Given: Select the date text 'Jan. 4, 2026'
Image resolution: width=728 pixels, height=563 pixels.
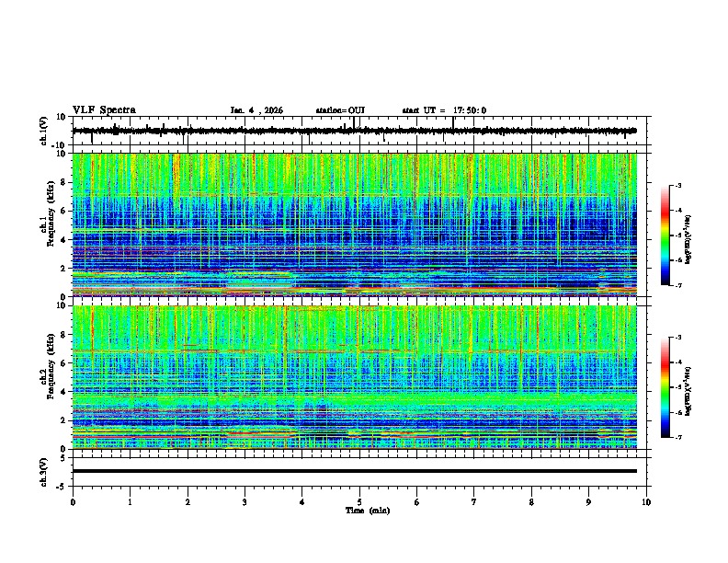Looking at the screenshot, I should pos(256,110).
